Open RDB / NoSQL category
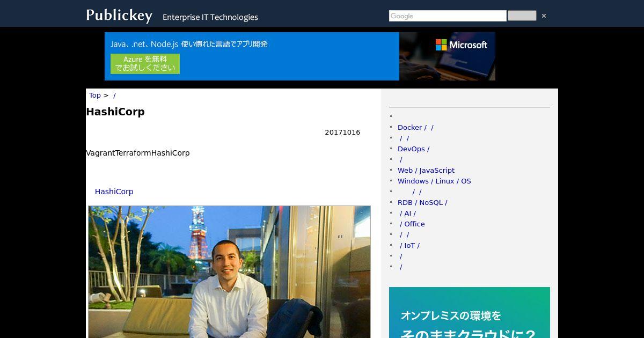Image resolution: width=644 pixels, height=338 pixels. click(x=422, y=203)
